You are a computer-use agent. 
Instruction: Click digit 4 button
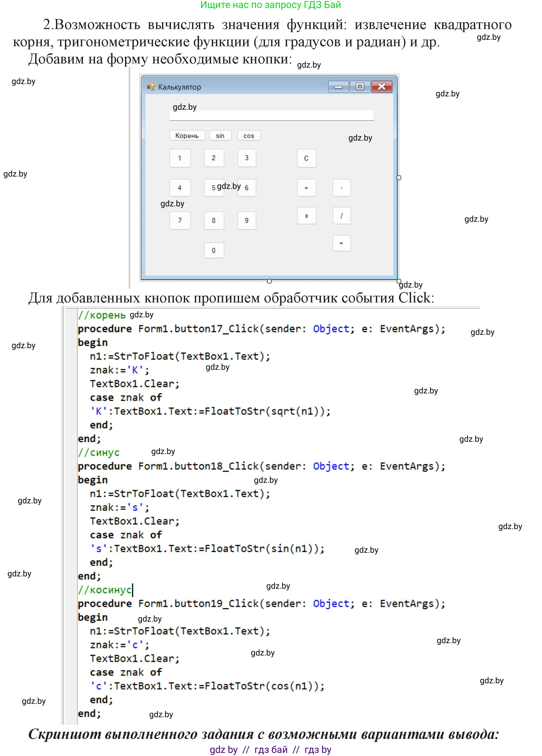tap(180, 188)
